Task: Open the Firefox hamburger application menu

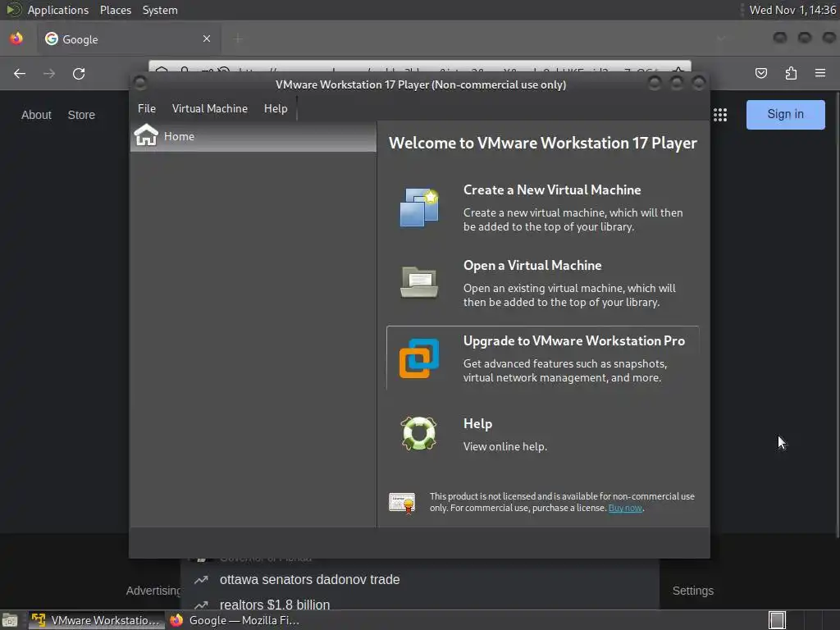Action: click(x=820, y=73)
